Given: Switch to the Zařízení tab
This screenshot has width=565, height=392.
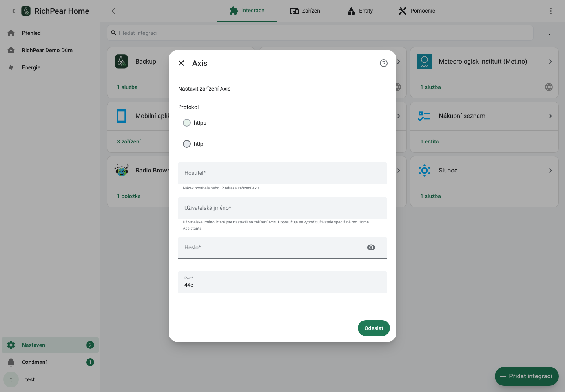Looking at the screenshot, I should (x=306, y=11).
